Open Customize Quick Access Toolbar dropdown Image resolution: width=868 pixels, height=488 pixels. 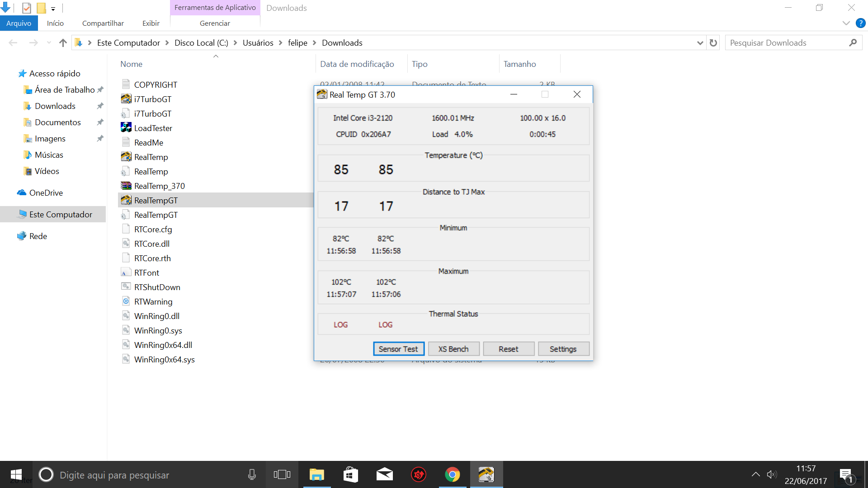[53, 9]
